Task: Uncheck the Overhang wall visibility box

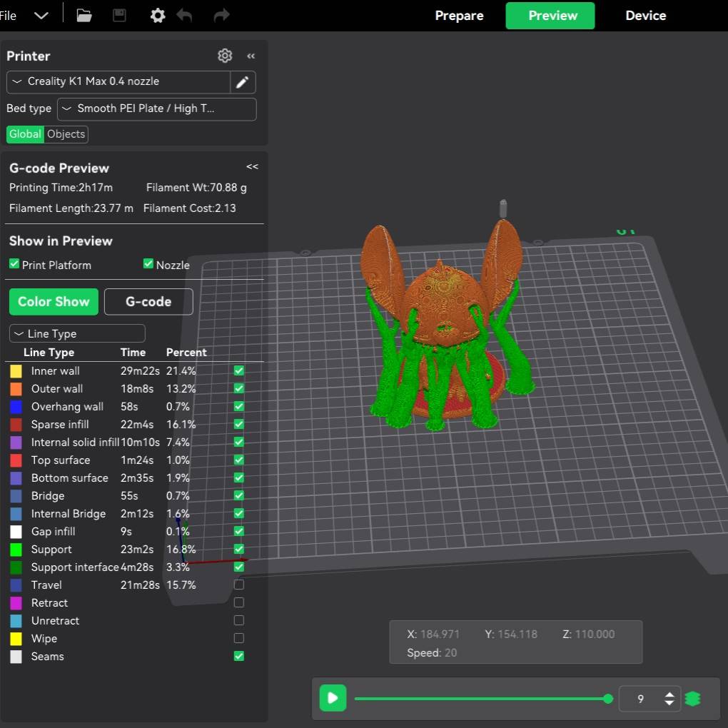Action: 239,406
